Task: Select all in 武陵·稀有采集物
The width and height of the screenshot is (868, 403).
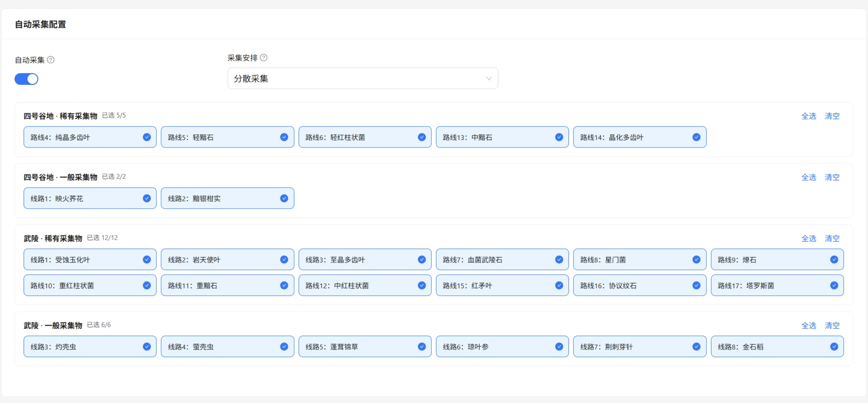Action: click(x=808, y=238)
